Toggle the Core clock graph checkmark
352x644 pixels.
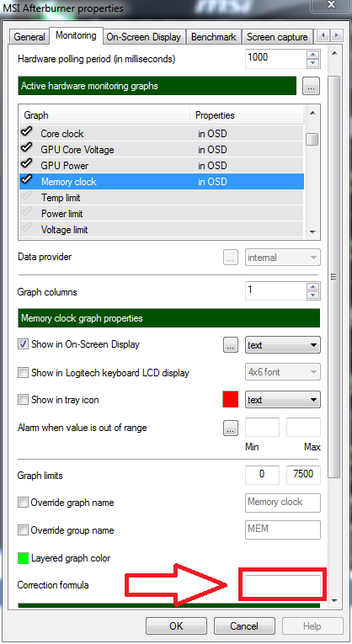click(x=27, y=132)
